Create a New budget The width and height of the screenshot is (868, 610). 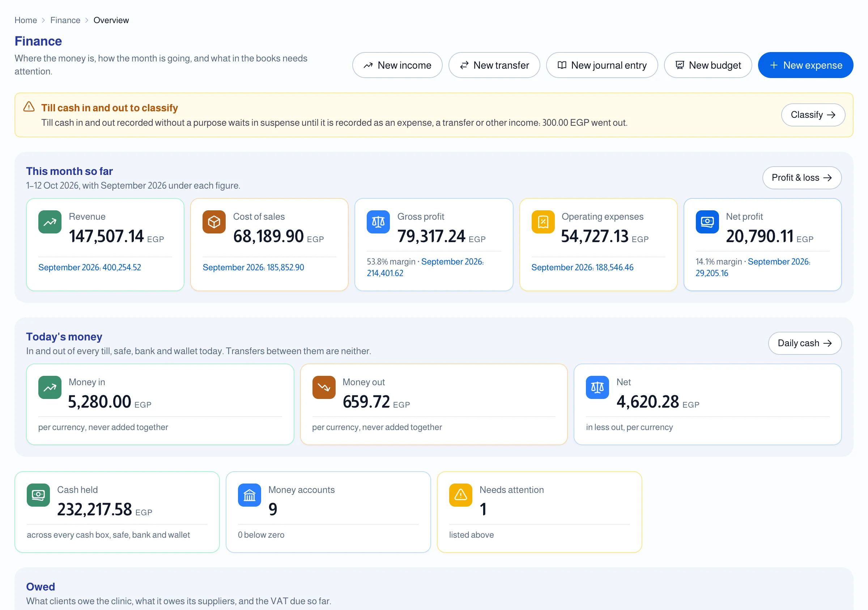tap(708, 65)
